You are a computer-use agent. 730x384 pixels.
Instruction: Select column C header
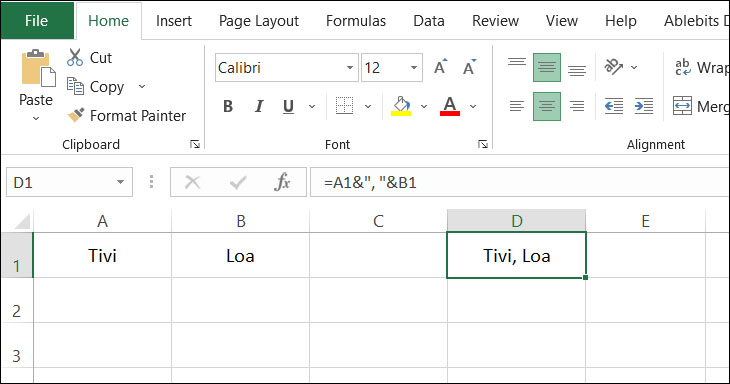(x=378, y=221)
